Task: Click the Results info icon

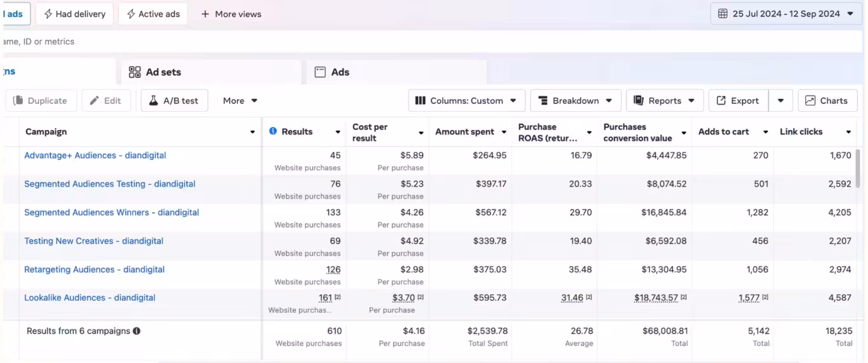Action: click(x=273, y=131)
